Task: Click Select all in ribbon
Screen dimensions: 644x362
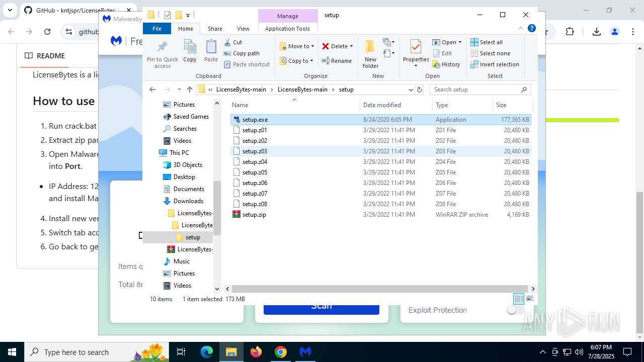Action: coord(487,42)
